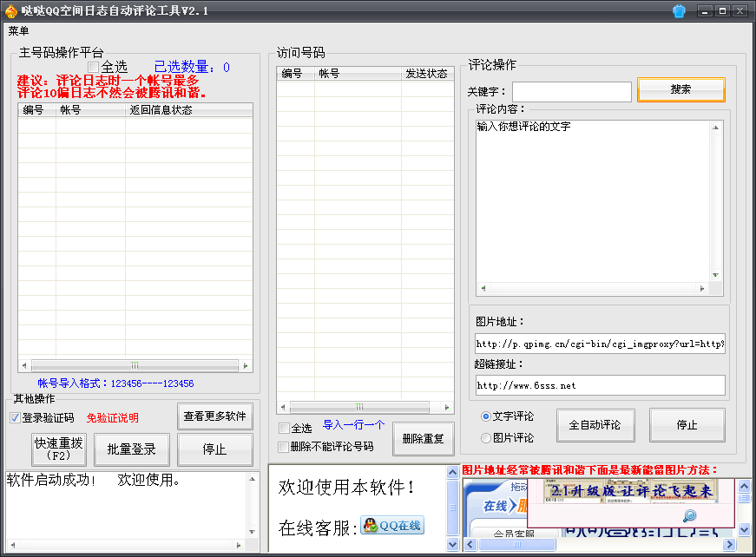This screenshot has height=557, width=756.
Task: Click the 返回信息状态 column header
Action: (188, 110)
